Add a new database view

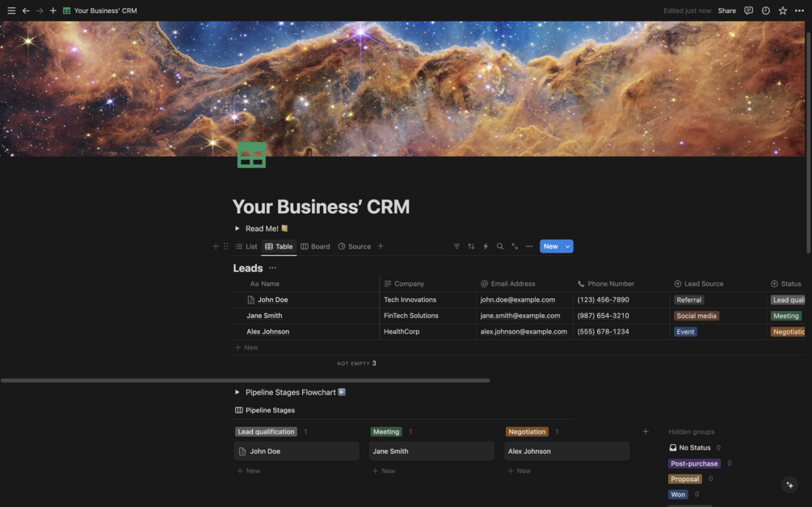pos(381,246)
